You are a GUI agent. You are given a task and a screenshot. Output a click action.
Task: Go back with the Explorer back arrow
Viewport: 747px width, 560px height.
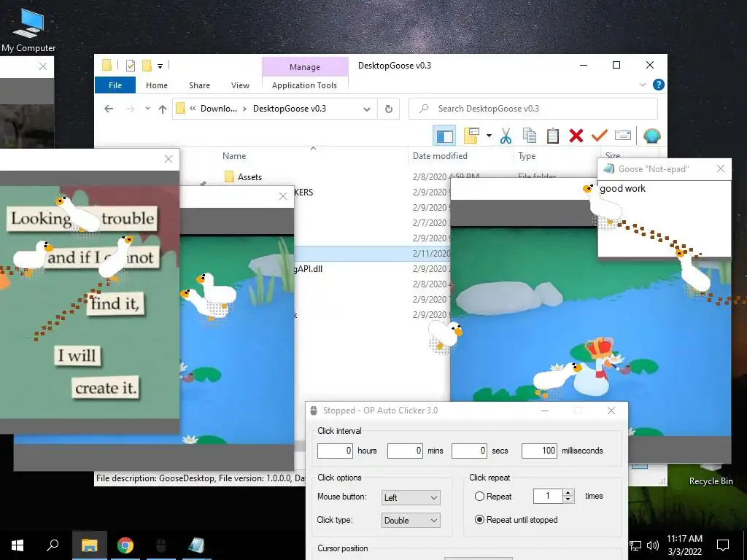pyautogui.click(x=109, y=109)
